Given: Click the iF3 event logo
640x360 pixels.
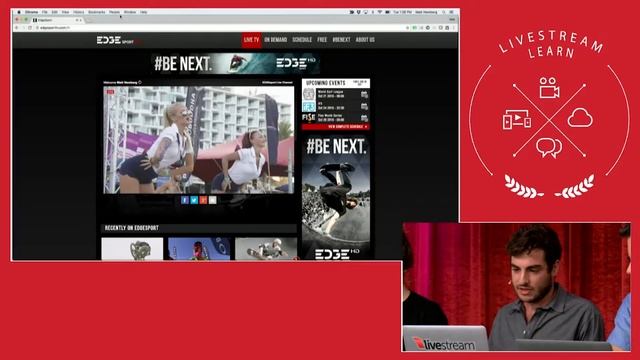Looking at the screenshot, I should tap(309, 107).
